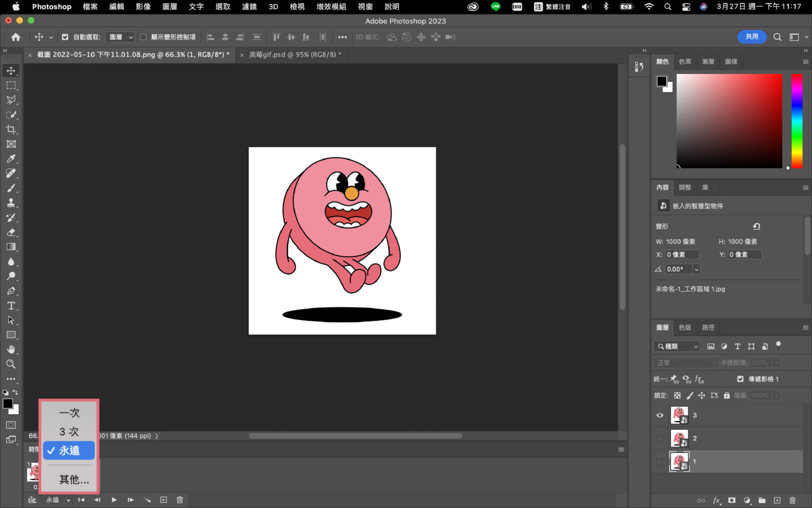Duplicate selected frame in timeline
This screenshot has width=812, height=508.
point(163,500)
